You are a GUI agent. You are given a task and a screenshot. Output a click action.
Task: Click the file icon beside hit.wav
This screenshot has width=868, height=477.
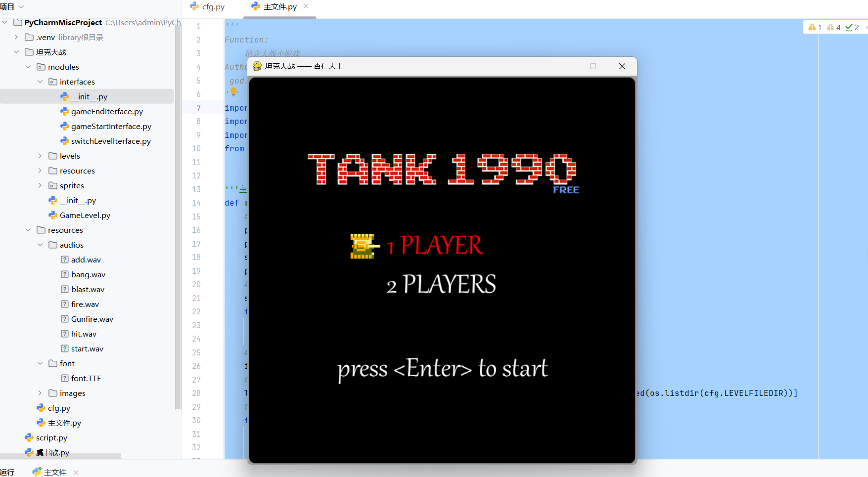pyautogui.click(x=65, y=334)
